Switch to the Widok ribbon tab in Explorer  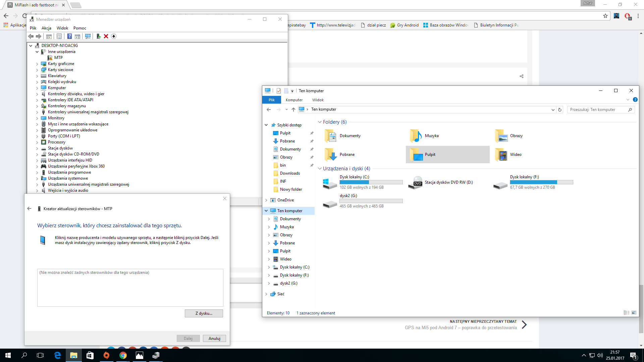click(x=318, y=100)
